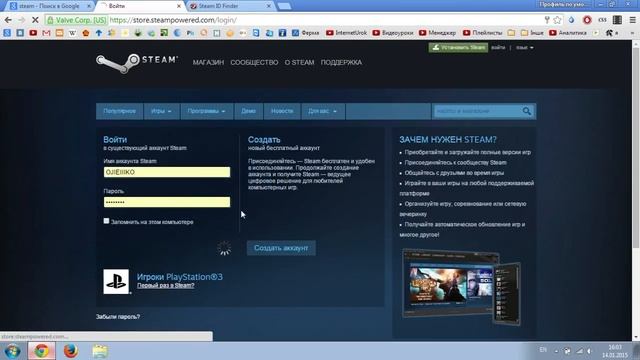Screen dimensions: 640x360
Task: Click the key icon in the address bar
Action: click(547, 20)
